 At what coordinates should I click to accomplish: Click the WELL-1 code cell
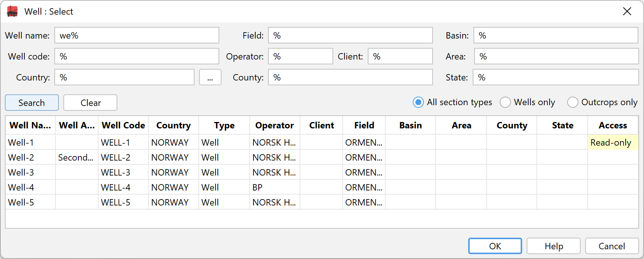click(x=123, y=142)
